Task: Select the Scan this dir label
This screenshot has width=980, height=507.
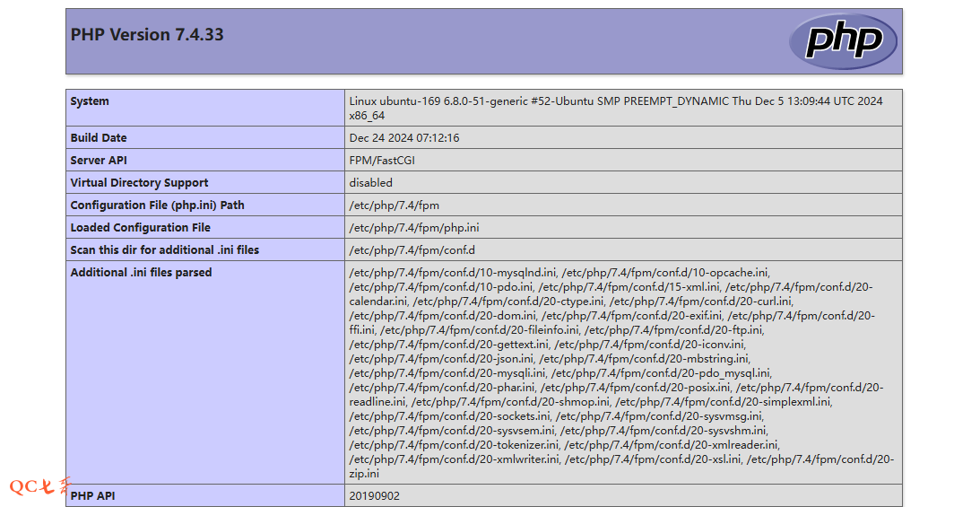Action: 164,250
